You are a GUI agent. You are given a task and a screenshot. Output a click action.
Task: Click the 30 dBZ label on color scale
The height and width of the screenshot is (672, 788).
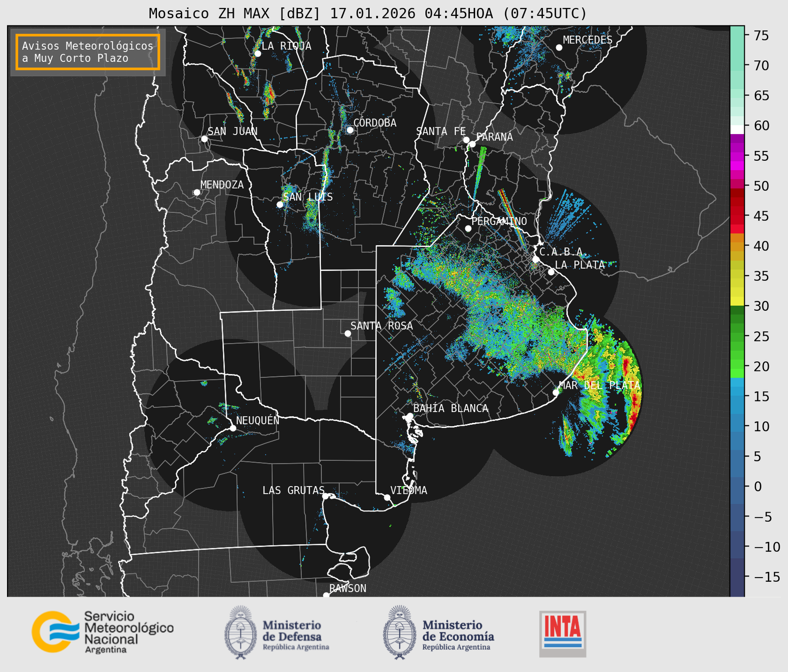tap(761, 306)
